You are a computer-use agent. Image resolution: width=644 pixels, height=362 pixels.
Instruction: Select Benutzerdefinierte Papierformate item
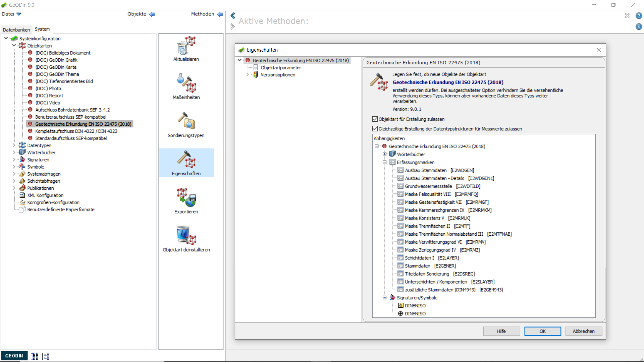[60, 209]
